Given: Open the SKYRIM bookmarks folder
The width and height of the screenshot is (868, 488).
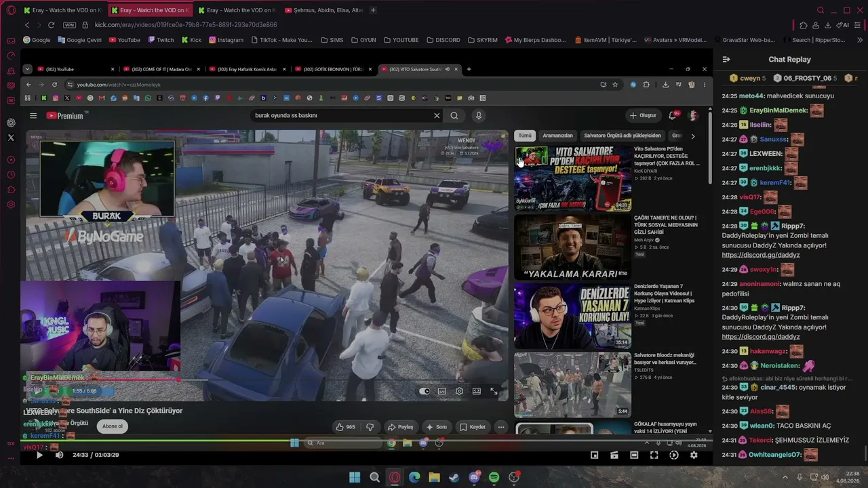Looking at the screenshot, I should 482,40.
